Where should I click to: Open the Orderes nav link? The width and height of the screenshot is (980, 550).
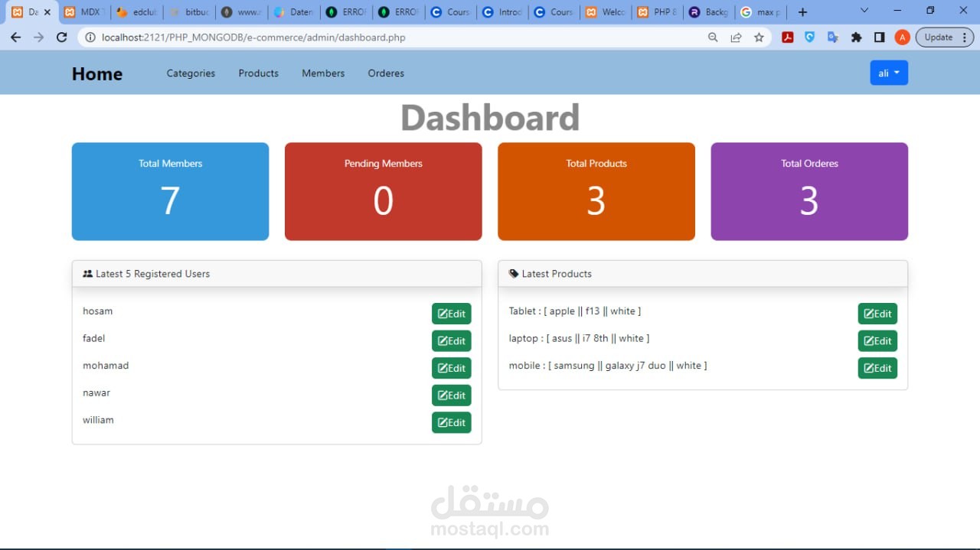pyautogui.click(x=386, y=73)
